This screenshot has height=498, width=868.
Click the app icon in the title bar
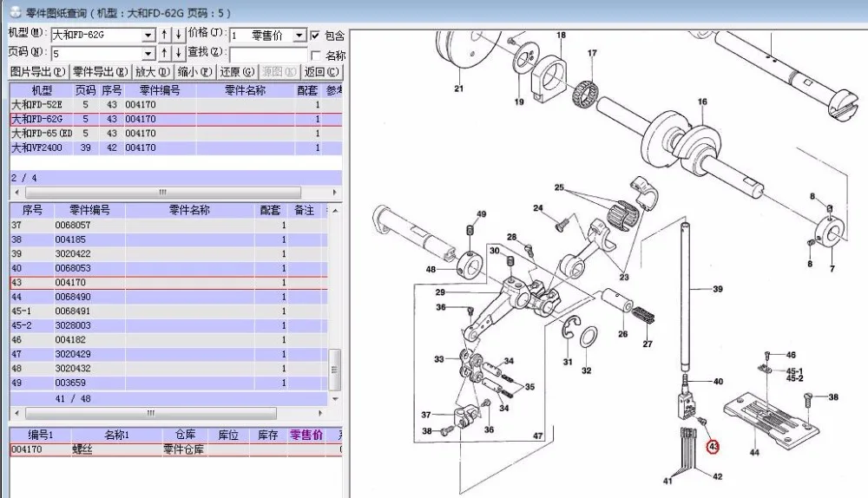coord(15,12)
